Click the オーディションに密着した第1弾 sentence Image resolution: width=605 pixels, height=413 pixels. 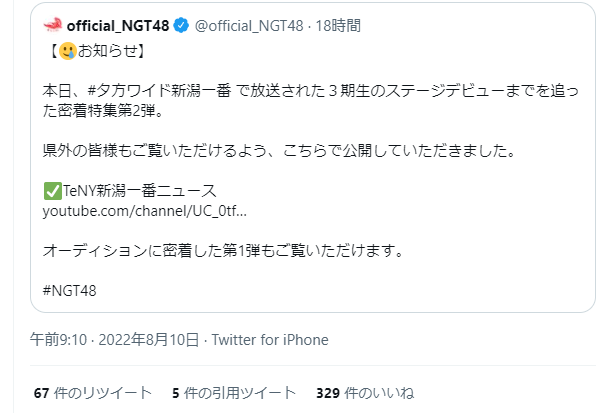point(223,251)
